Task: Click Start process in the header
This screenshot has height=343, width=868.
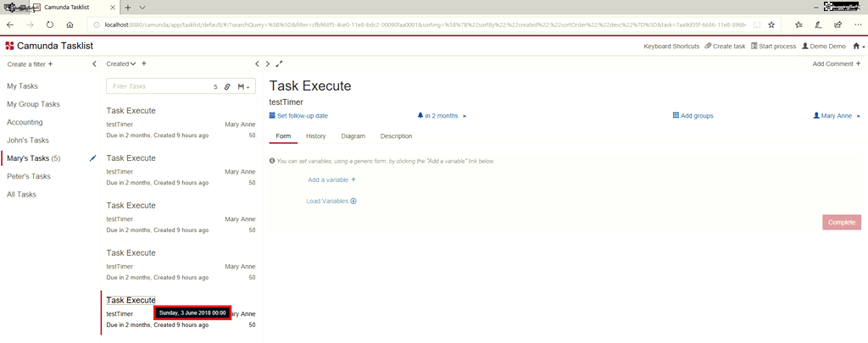Action: click(x=773, y=47)
